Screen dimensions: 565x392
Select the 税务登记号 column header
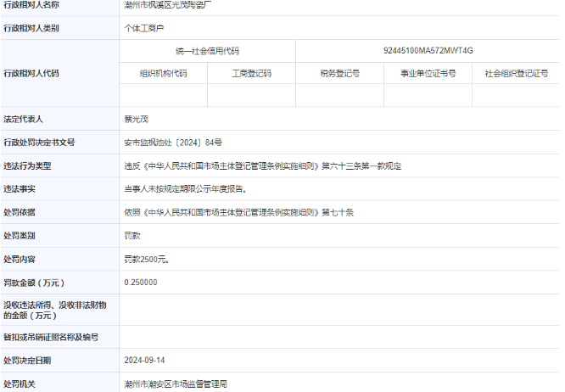339,74
